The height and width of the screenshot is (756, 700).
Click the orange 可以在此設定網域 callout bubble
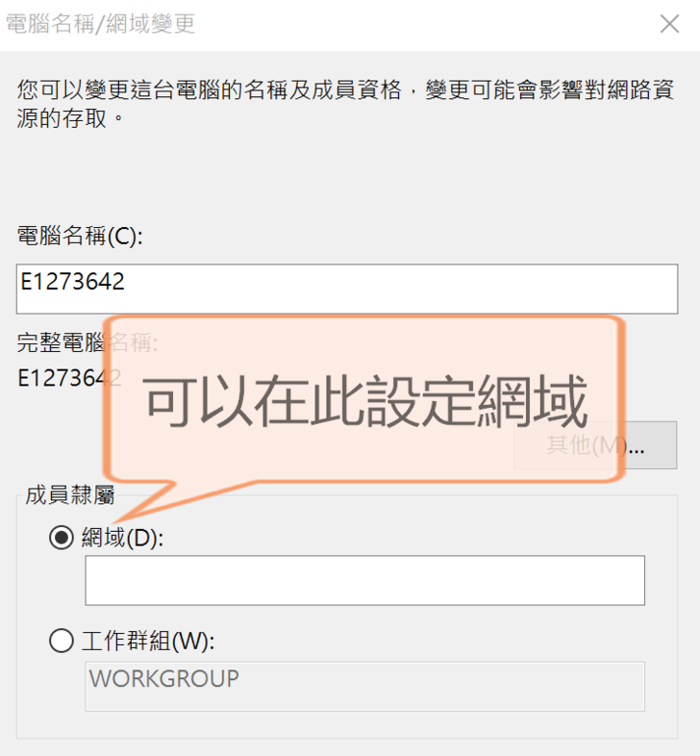(365, 399)
